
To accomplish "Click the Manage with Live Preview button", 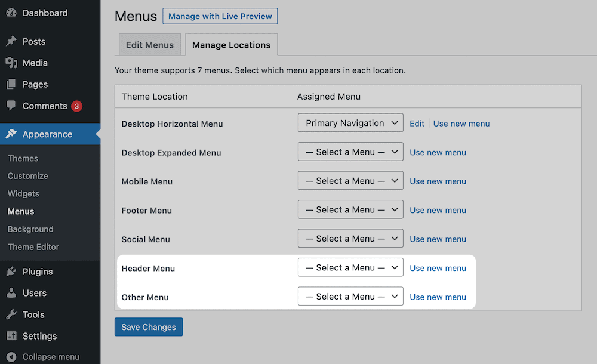I will click(x=220, y=16).
